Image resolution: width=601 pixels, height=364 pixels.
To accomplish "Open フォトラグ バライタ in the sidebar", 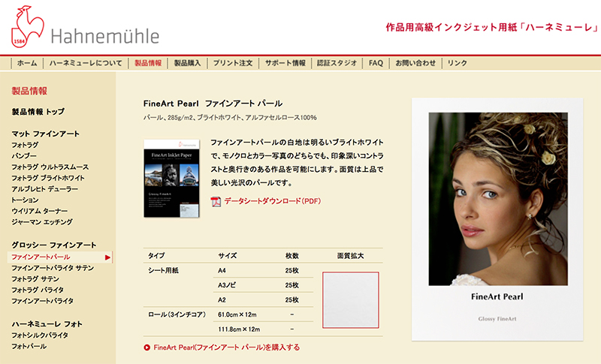I will [38, 290].
